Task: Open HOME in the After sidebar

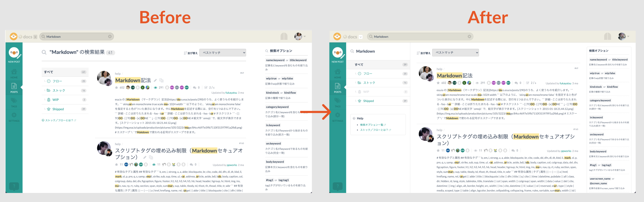Action: tap(338, 74)
